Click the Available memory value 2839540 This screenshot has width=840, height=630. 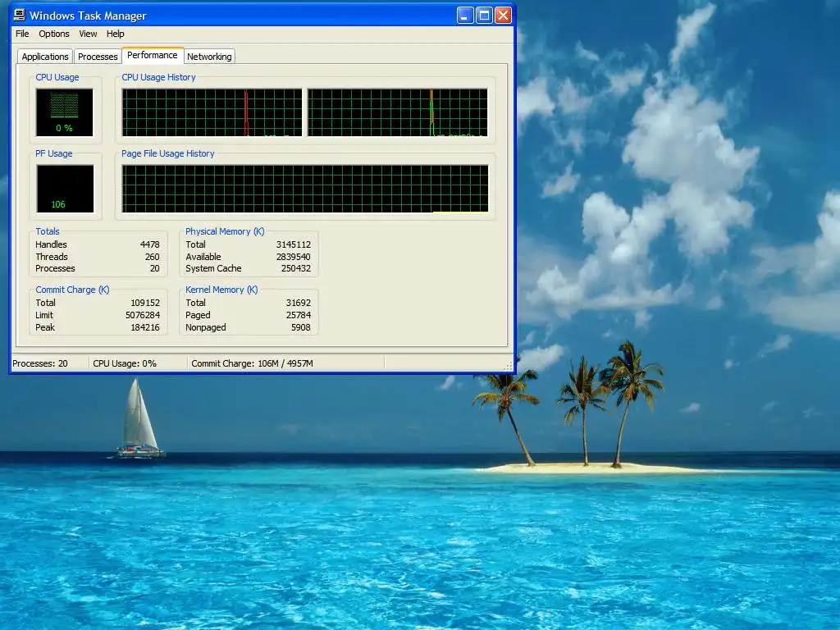click(294, 257)
